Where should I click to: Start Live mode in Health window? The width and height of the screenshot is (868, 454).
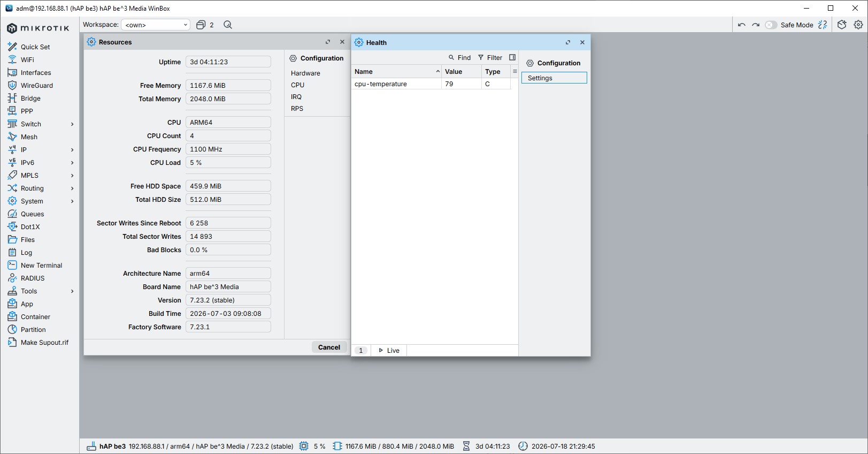[389, 350]
